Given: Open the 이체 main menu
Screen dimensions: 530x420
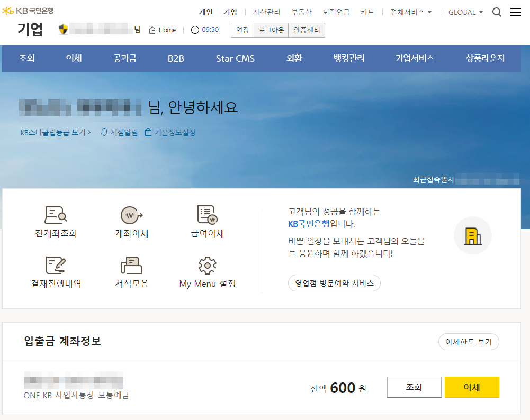Looking at the screenshot, I should [74, 58].
